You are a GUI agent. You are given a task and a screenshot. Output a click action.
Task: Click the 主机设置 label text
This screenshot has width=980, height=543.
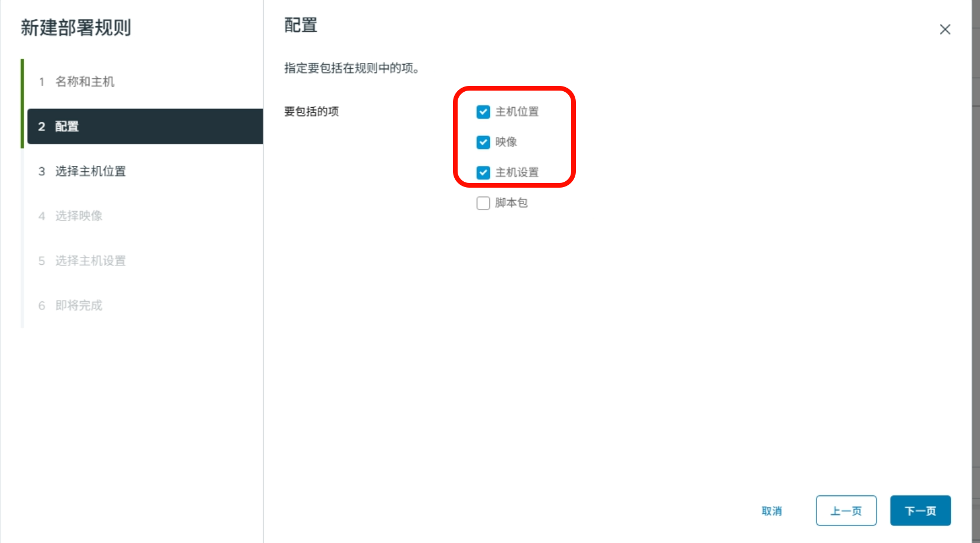(517, 173)
